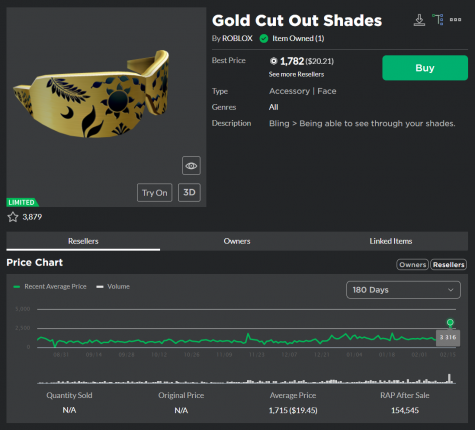Open See more Resellers link

[296, 74]
